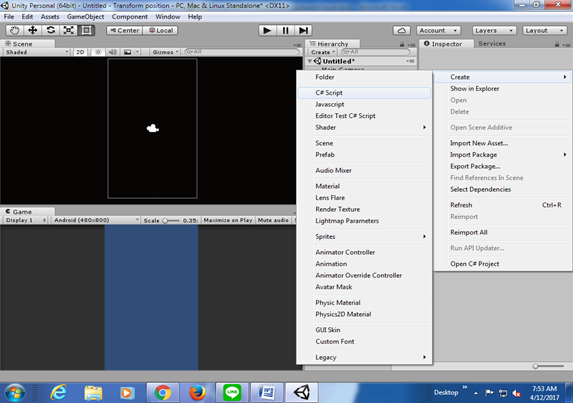Viewport: 573px width, 403px height.
Task: Click Show in Explorer menu item
Action: click(502, 89)
